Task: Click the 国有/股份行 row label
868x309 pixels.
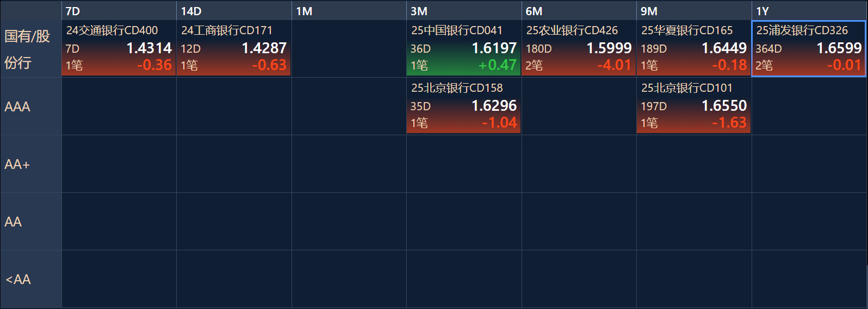Action: pyautogui.click(x=30, y=49)
